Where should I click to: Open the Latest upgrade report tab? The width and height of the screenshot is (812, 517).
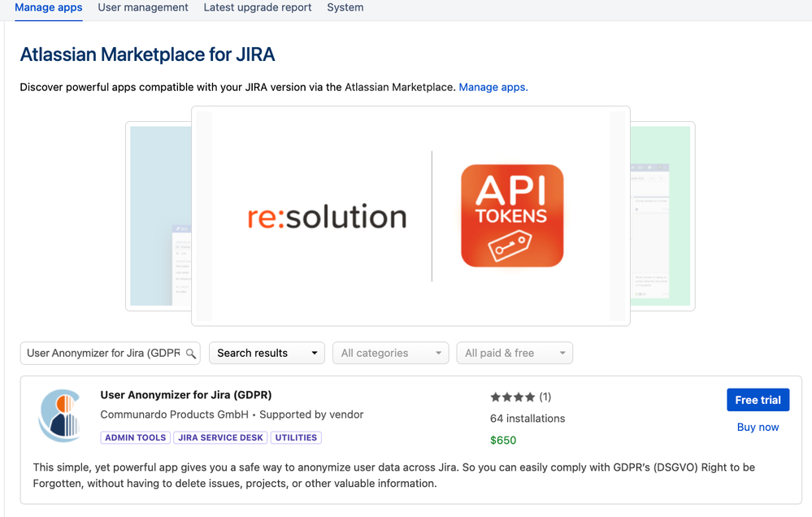click(x=257, y=7)
